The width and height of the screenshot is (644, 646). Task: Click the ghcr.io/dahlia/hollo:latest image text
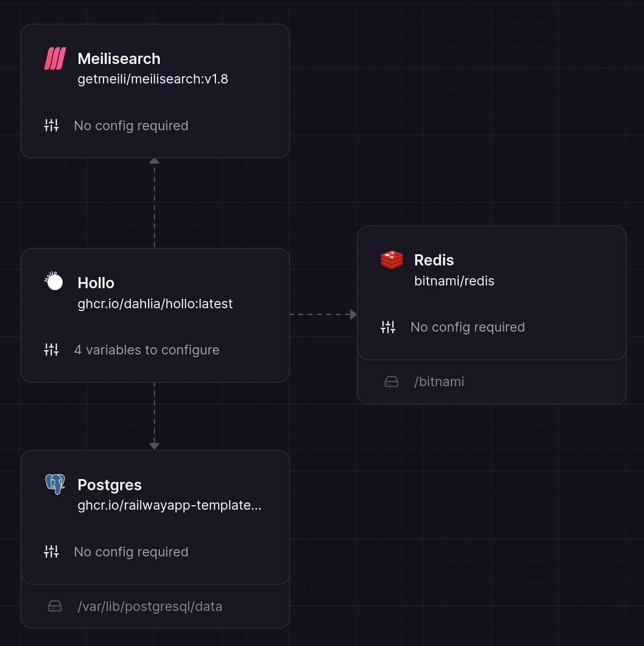155,304
